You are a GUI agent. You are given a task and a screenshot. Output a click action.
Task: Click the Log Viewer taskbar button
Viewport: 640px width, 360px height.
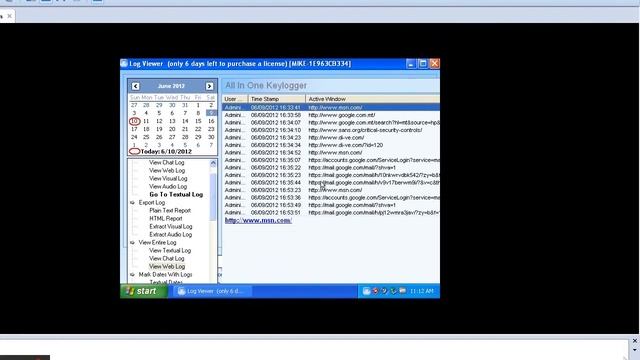tap(213, 291)
